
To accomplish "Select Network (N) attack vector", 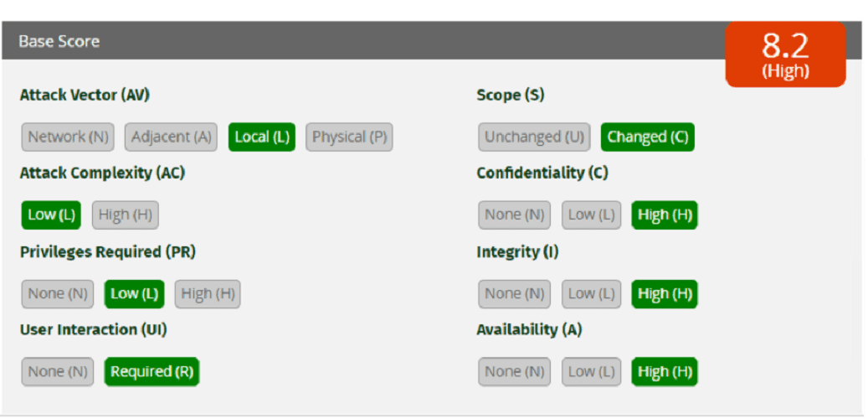I will click(68, 137).
